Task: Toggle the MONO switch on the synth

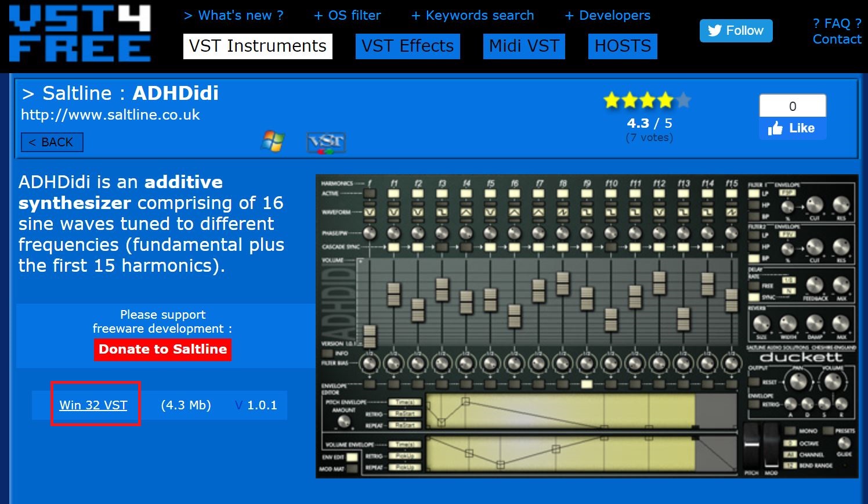Action: [x=790, y=431]
